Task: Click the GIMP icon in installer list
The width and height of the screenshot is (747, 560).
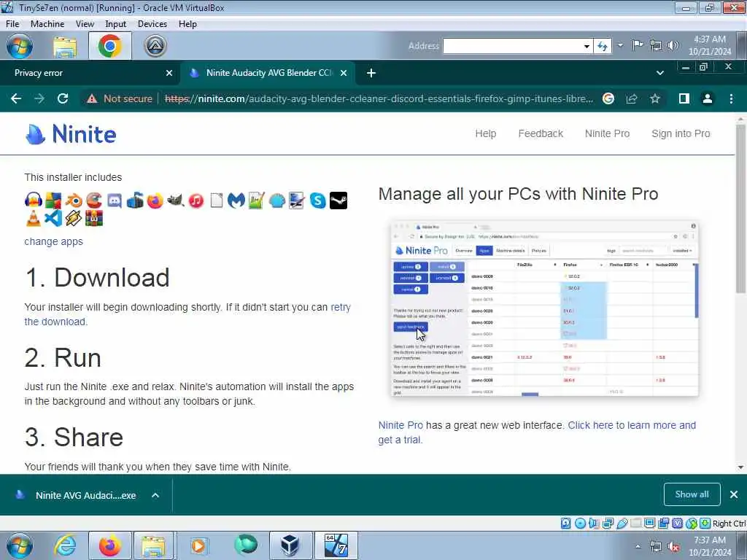Action: 175,201
